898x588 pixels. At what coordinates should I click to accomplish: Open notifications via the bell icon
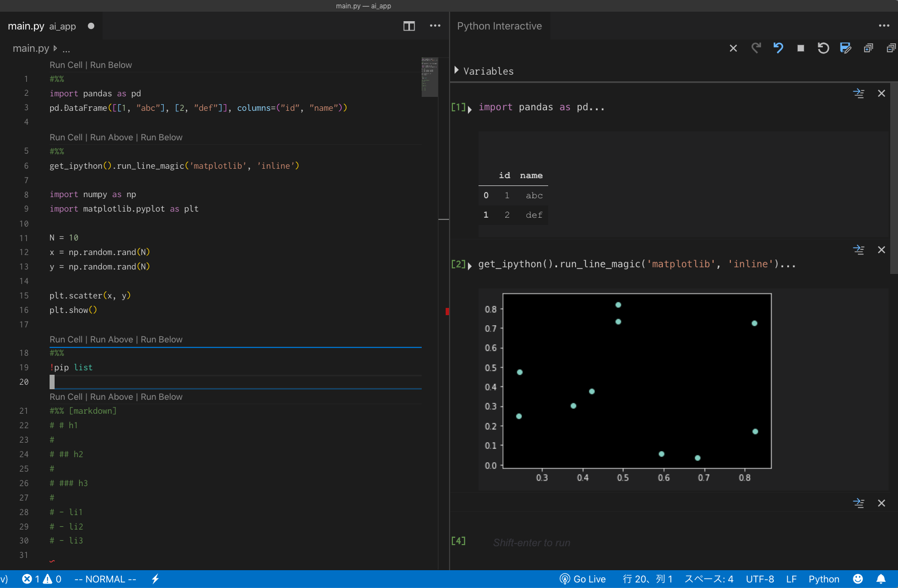tap(881, 579)
